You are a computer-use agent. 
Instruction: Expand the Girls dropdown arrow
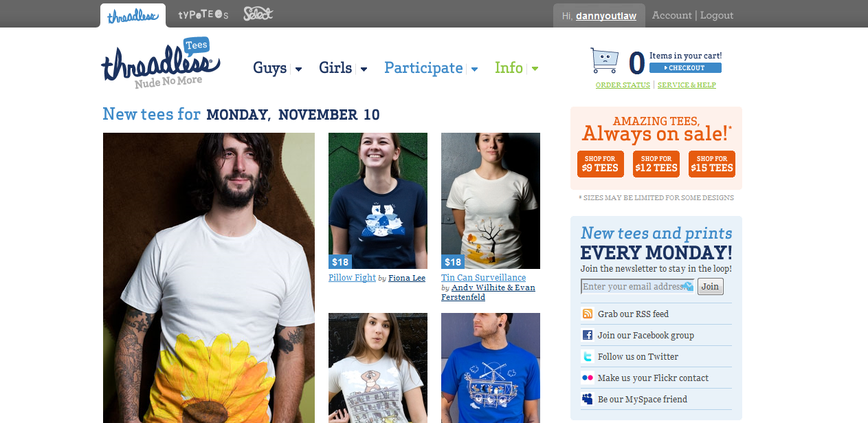point(364,69)
